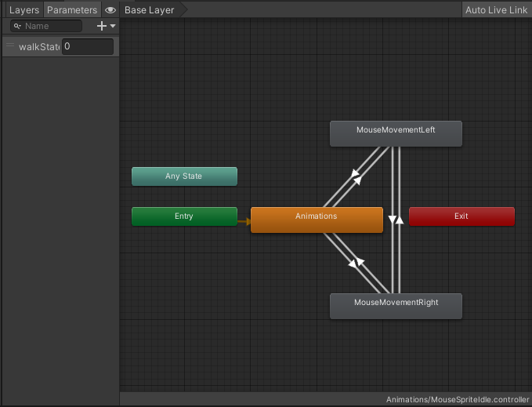Click the Entry to Animations transition arrow

(244, 222)
